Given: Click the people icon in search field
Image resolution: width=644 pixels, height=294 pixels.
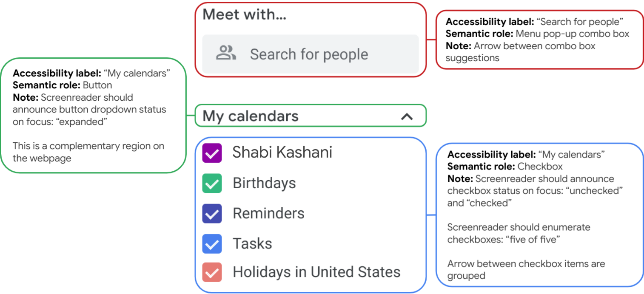Looking at the screenshot, I should tap(226, 54).
